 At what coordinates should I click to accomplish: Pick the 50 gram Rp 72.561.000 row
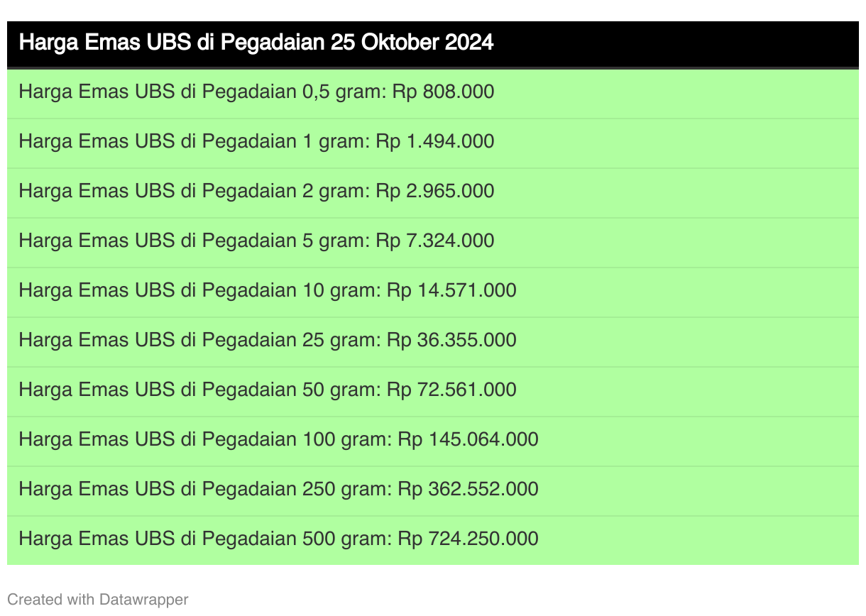(x=433, y=391)
